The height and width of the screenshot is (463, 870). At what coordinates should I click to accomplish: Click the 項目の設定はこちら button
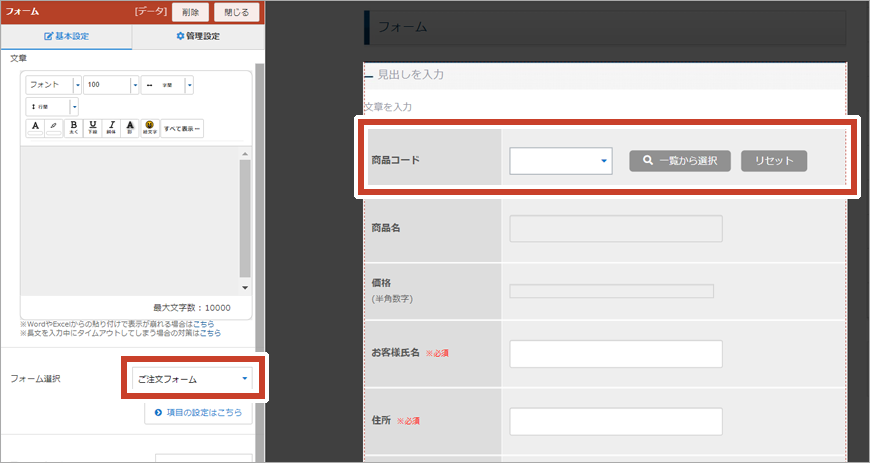(198, 412)
